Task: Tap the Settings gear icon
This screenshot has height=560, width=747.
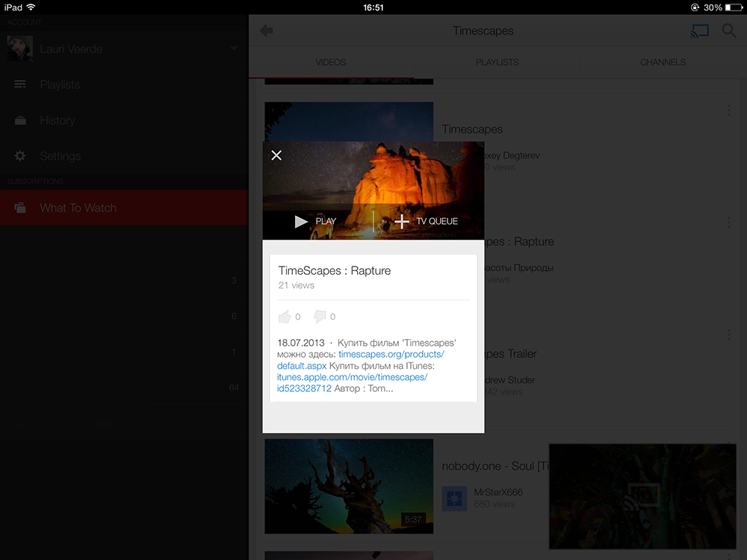Action: pyautogui.click(x=20, y=156)
